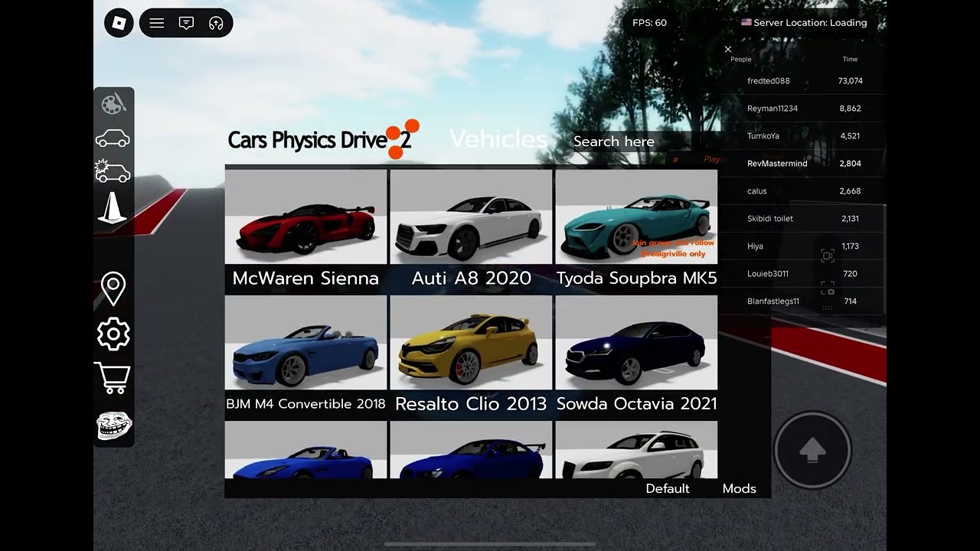Select the Auti A8 2020 car
Viewport: 980px width, 551px height.
[471, 230]
